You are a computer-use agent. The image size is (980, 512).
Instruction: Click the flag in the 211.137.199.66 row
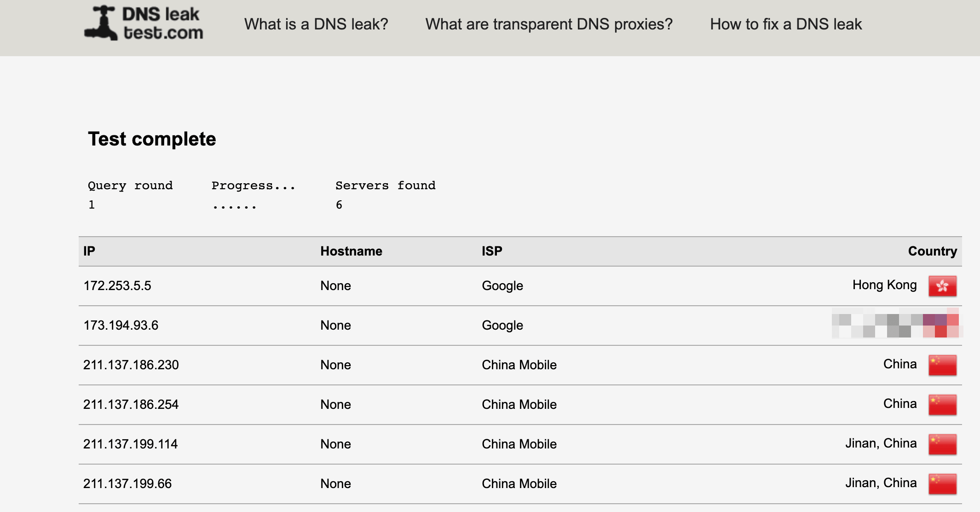(x=942, y=484)
